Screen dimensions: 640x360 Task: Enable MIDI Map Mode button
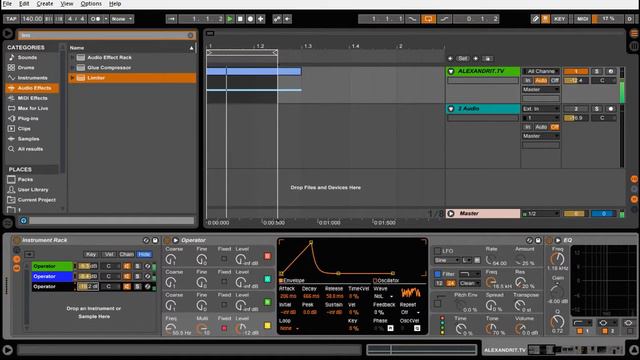[582, 19]
